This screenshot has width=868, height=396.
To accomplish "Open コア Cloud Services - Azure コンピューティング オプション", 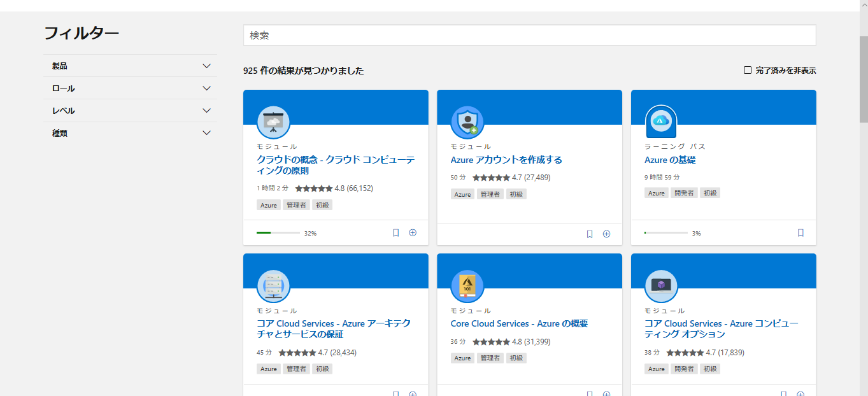I will pyautogui.click(x=721, y=329).
